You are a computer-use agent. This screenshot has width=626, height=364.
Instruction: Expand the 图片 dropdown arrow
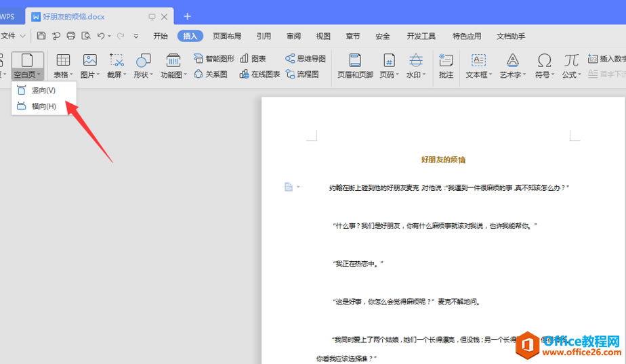click(x=98, y=74)
